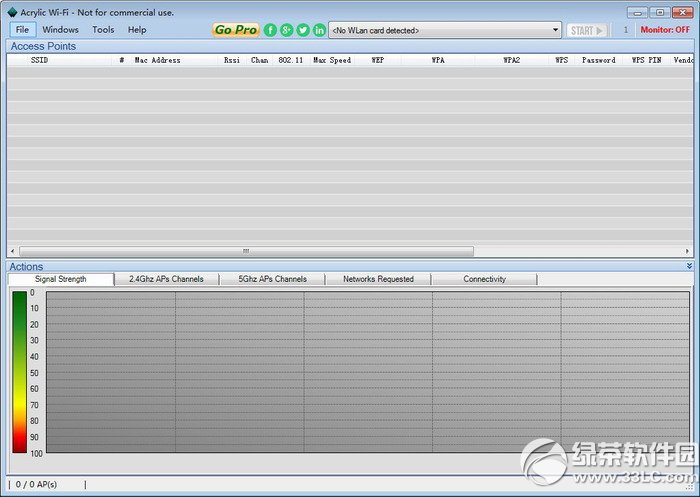
Task: Switch to the 2.4Ghz APs Channels tab
Action: point(166,279)
